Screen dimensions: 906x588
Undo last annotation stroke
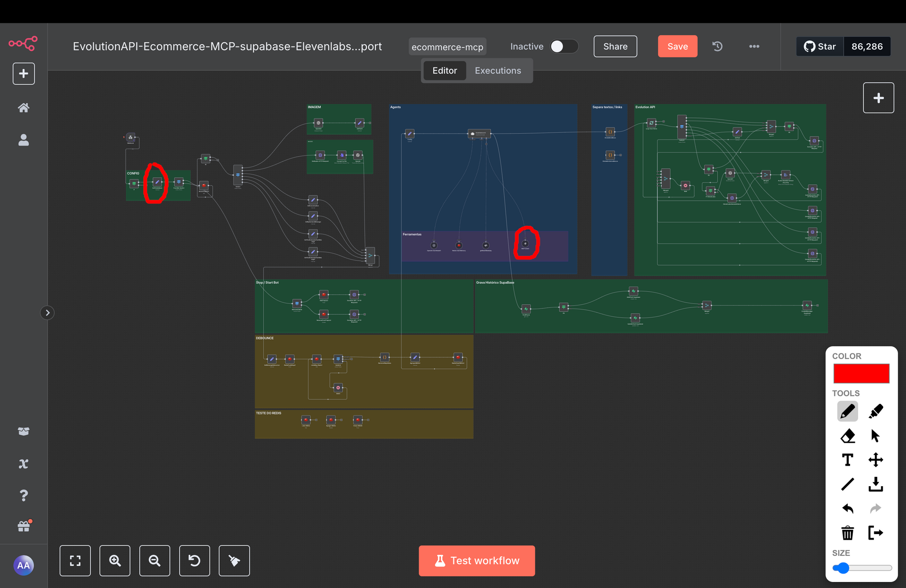(x=847, y=508)
